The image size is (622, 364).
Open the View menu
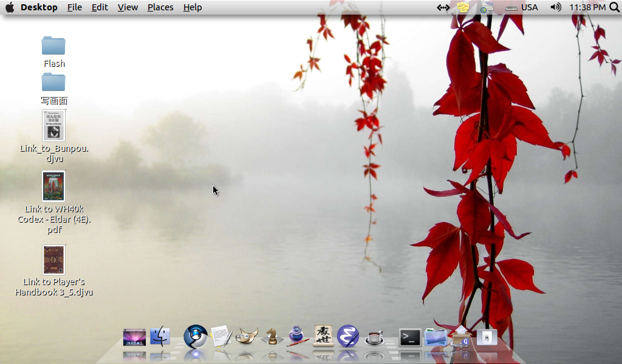[x=128, y=7]
